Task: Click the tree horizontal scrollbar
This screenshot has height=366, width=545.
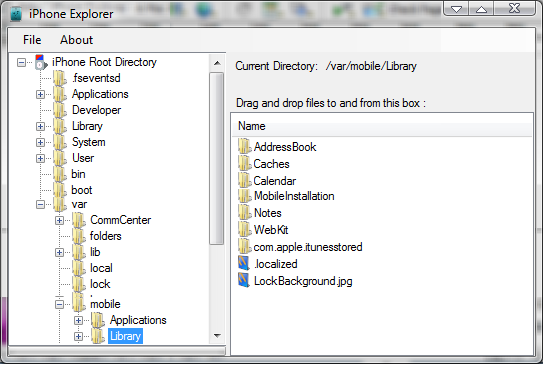Action: tap(117, 351)
